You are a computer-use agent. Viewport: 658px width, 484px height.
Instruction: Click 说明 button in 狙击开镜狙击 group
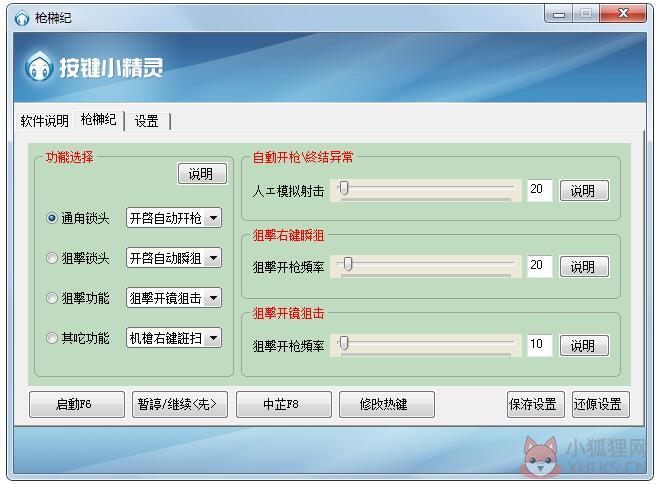tap(584, 345)
